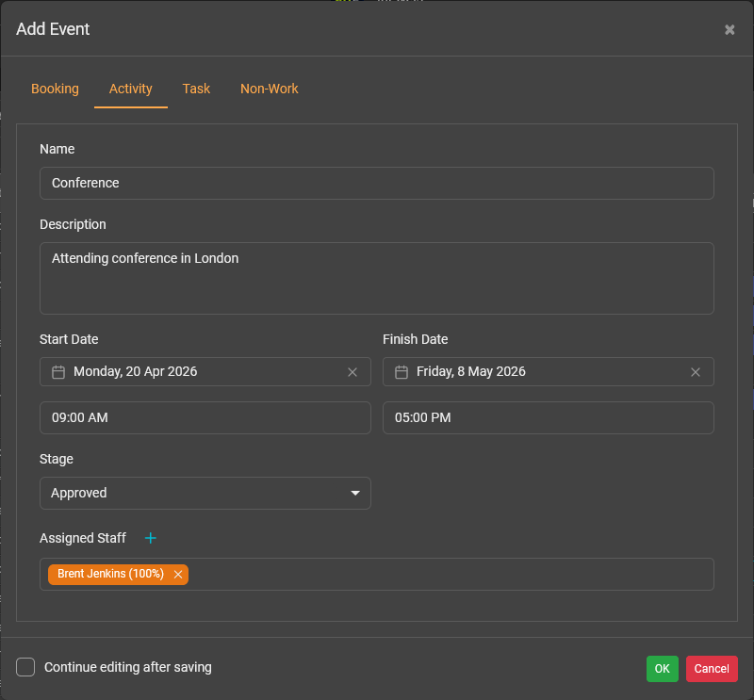Add assigned staff with plus icon
The height and width of the screenshot is (700, 754).
(x=150, y=538)
